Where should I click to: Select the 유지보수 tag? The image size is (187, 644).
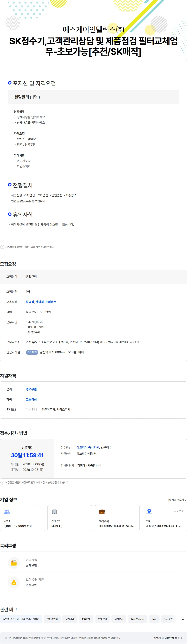(168, 619)
